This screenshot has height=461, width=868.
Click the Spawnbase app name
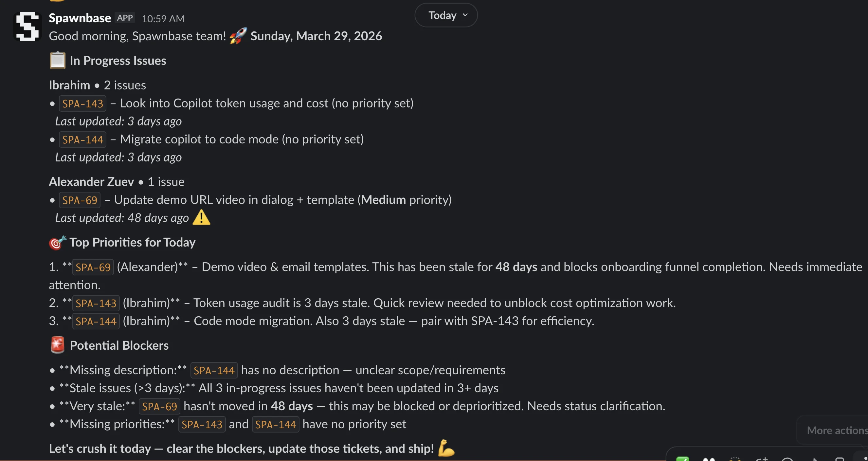(80, 18)
